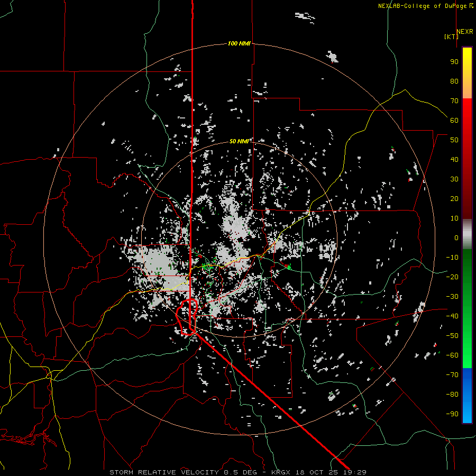Click the -60 value on velocity scale

452,355
